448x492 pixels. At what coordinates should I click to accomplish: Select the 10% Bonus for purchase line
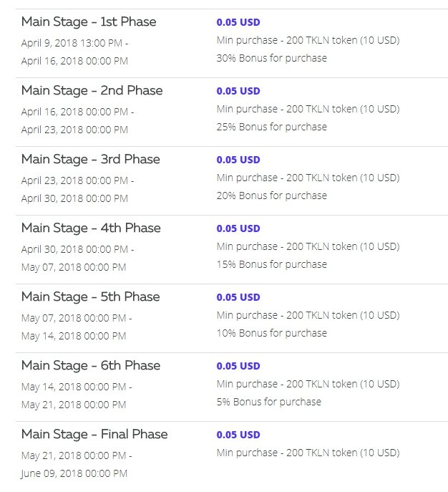pos(271,333)
